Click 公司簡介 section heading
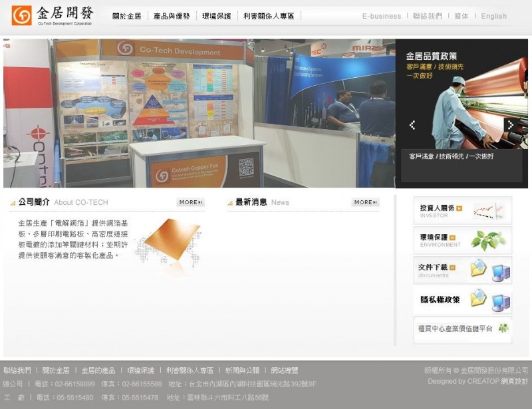The height and width of the screenshot is (409, 532). [x=34, y=202]
